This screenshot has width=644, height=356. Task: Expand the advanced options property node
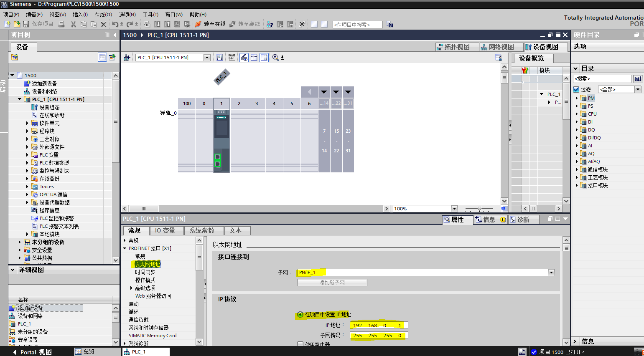pyautogui.click(x=131, y=288)
